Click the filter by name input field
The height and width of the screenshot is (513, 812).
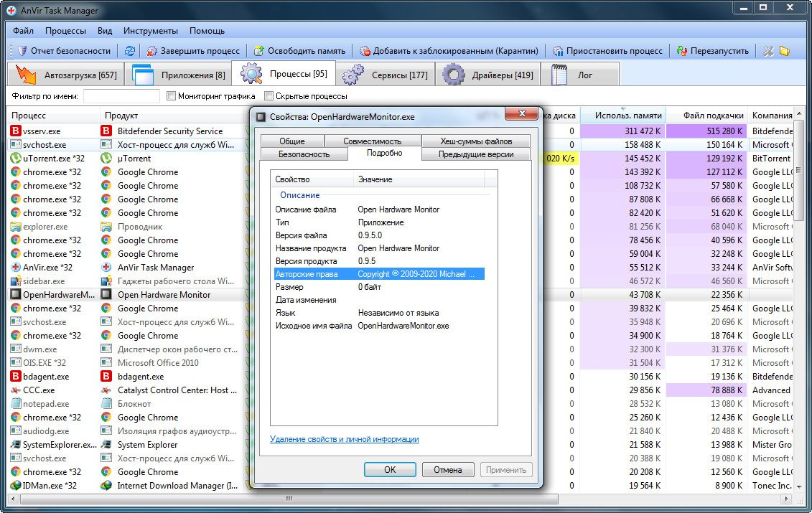[x=121, y=95]
